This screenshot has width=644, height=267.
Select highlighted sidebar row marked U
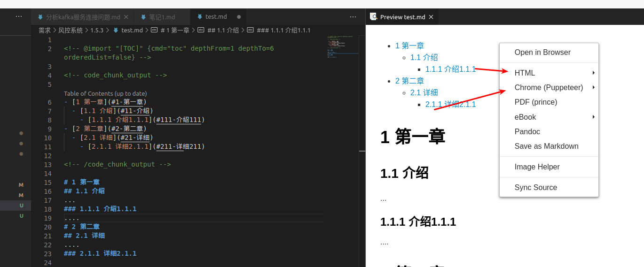16,206
